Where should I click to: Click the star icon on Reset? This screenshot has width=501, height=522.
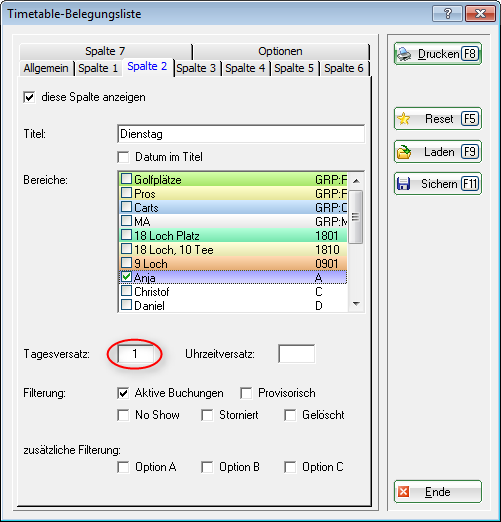[x=404, y=119]
